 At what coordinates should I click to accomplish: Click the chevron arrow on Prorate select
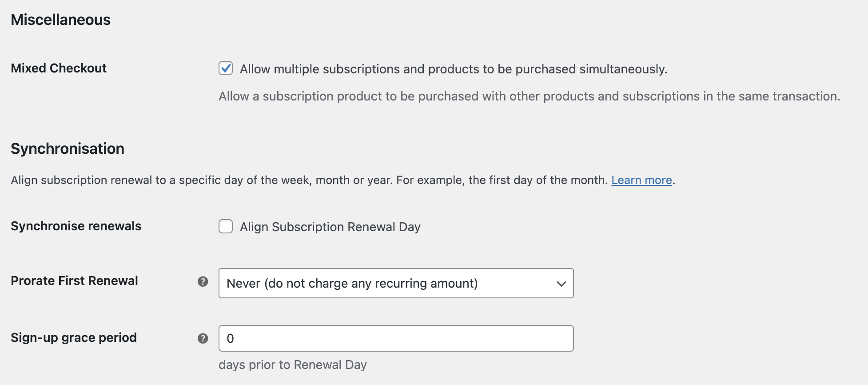point(561,284)
